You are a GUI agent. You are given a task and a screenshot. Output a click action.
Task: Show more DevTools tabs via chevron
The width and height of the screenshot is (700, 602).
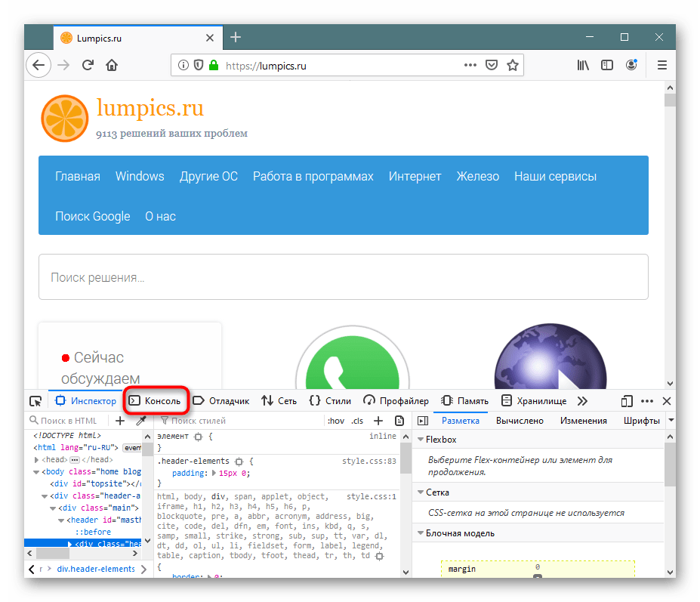tap(581, 401)
